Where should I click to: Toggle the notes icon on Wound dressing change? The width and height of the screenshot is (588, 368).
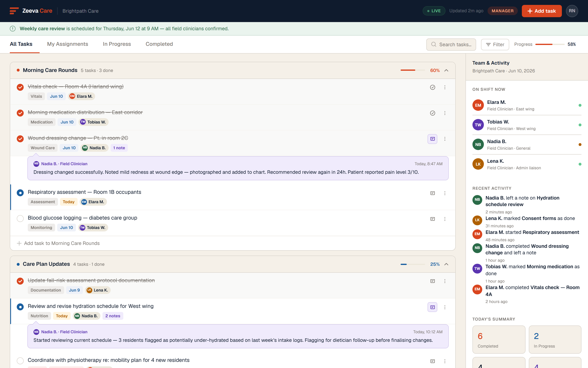pos(432,139)
